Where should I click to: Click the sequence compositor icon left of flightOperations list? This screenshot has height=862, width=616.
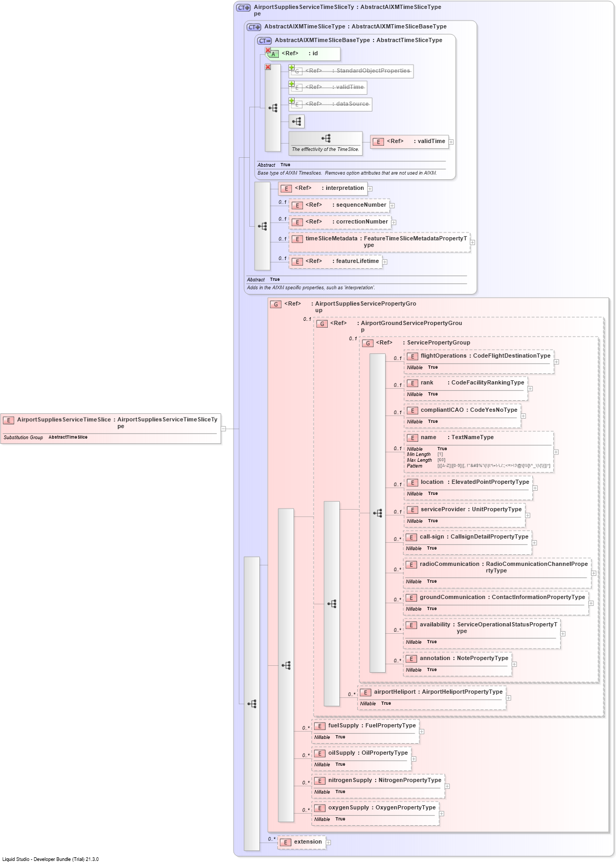tap(378, 513)
